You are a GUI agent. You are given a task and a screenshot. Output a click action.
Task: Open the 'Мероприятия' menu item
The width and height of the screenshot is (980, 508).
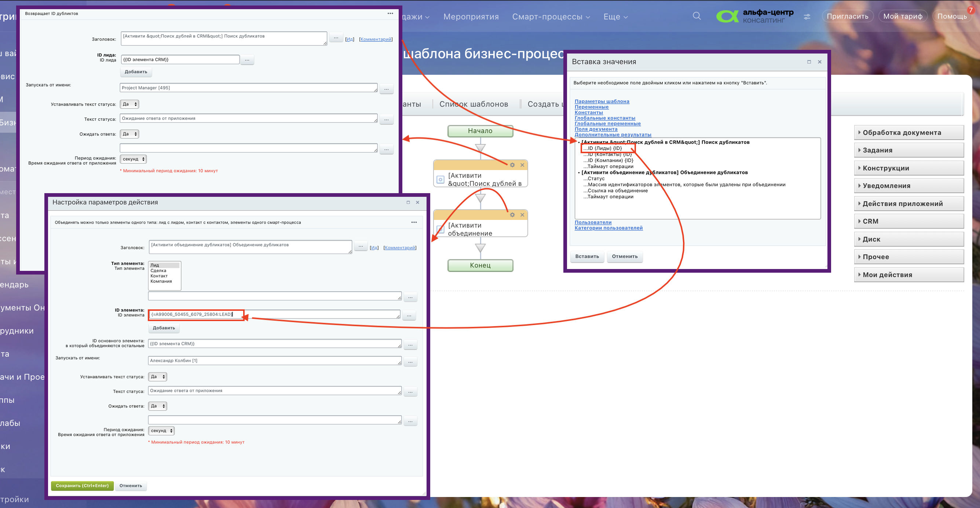(x=471, y=17)
